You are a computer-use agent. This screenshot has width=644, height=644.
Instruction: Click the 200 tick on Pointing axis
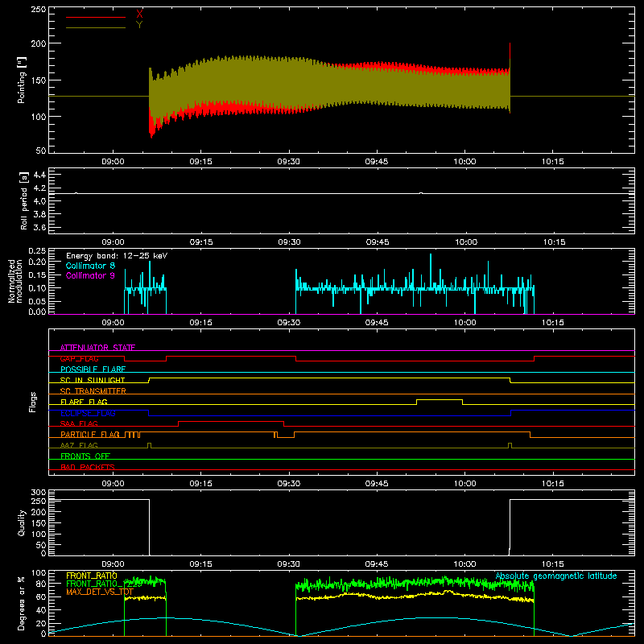click(x=38, y=43)
